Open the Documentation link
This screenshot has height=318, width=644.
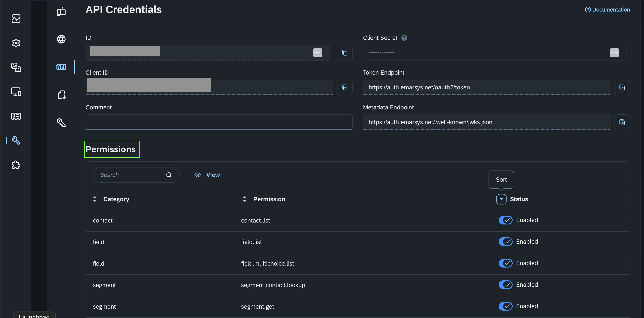611,10
